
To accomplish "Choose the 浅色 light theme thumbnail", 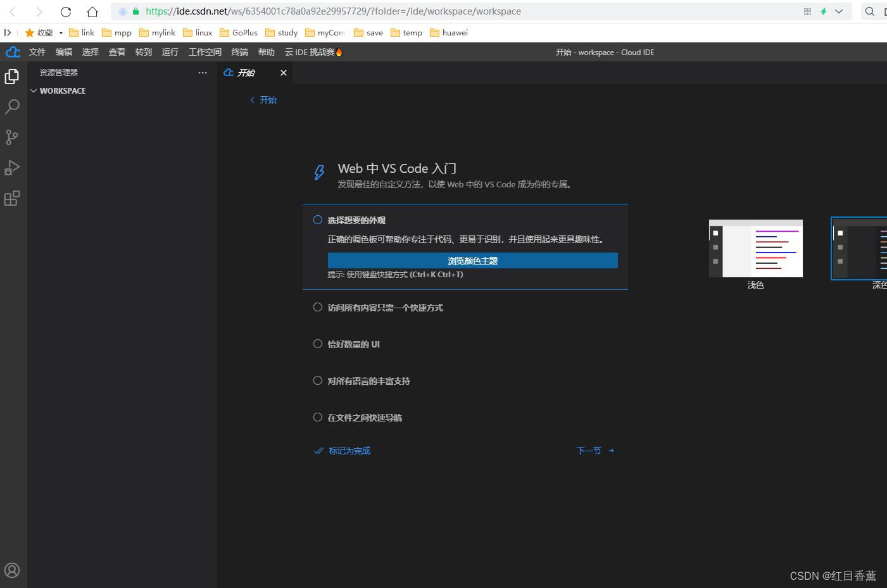I will [756, 249].
